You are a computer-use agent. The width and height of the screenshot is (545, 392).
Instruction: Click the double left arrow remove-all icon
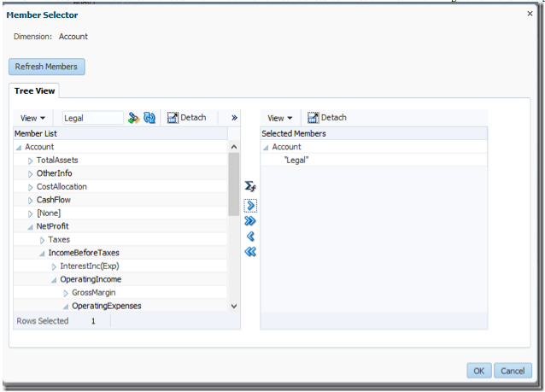click(250, 252)
